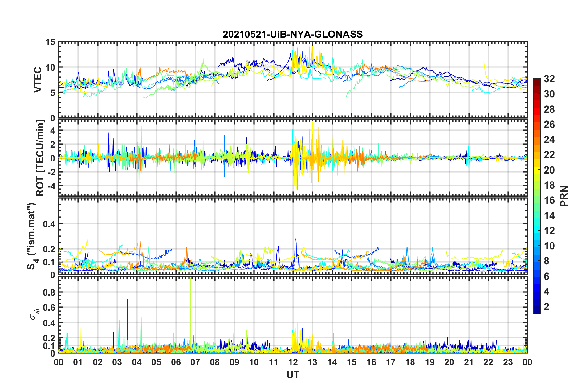Image resolution: width=586 pixels, height=392 pixels.
Task: Click the S4 tick label 0.4
Action: (49, 224)
